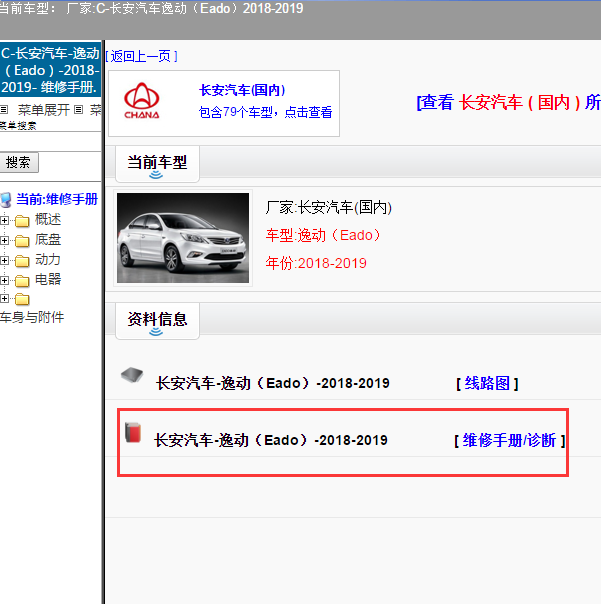The height and width of the screenshot is (604, 601).
Task: Expand the 车身与附件 tree node
Action: click(x=4, y=299)
